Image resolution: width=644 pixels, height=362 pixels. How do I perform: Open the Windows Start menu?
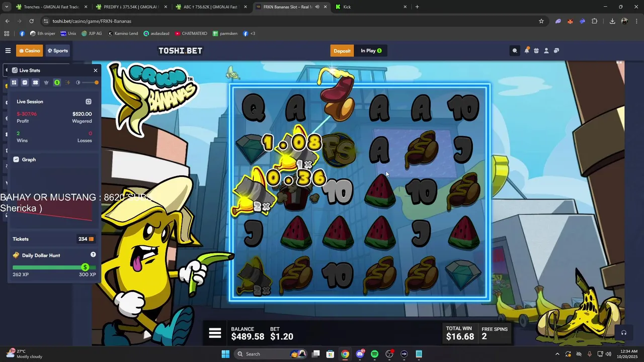[x=225, y=354]
